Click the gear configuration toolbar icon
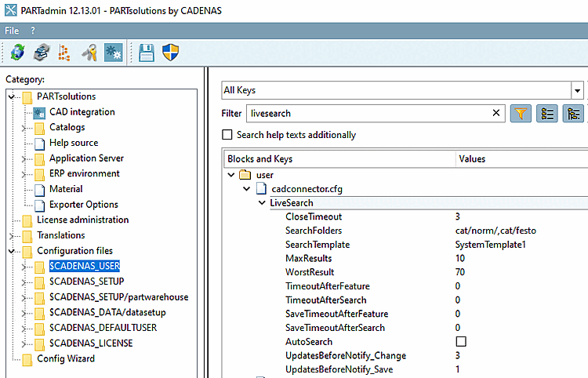The height and width of the screenshot is (378, 588). click(x=113, y=53)
